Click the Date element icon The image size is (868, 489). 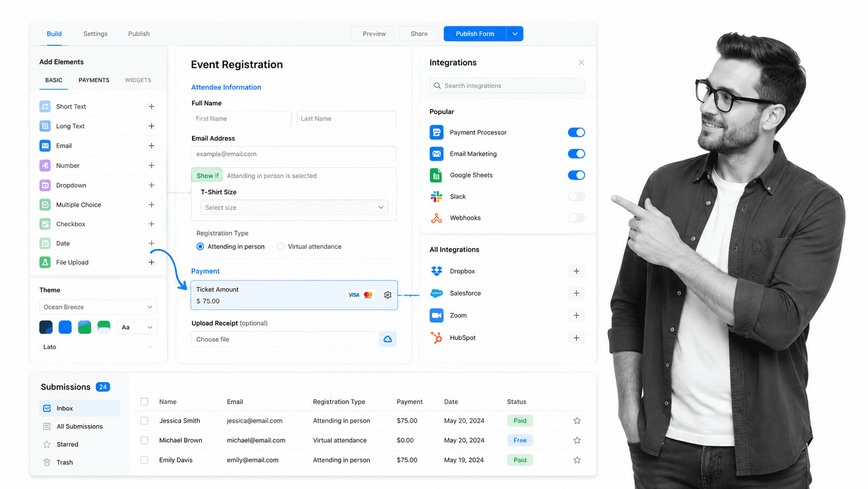coord(45,243)
